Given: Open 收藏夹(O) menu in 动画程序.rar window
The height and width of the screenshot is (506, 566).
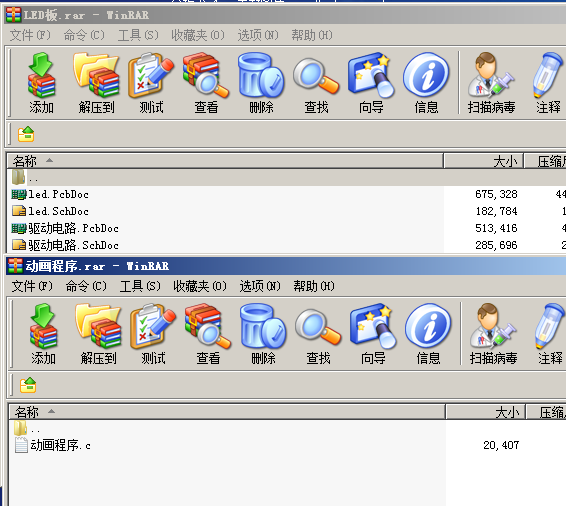Looking at the screenshot, I should click(200, 286).
